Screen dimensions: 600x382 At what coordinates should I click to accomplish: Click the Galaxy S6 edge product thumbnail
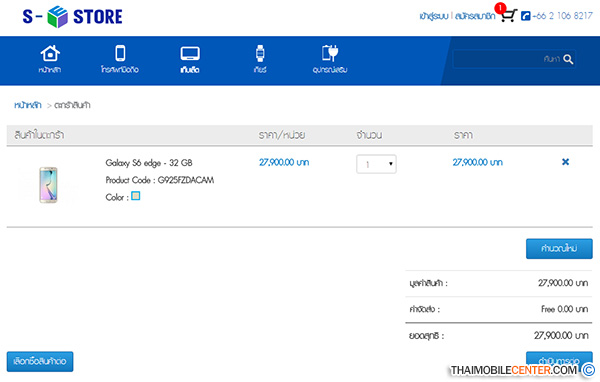[x=48, y=185]
